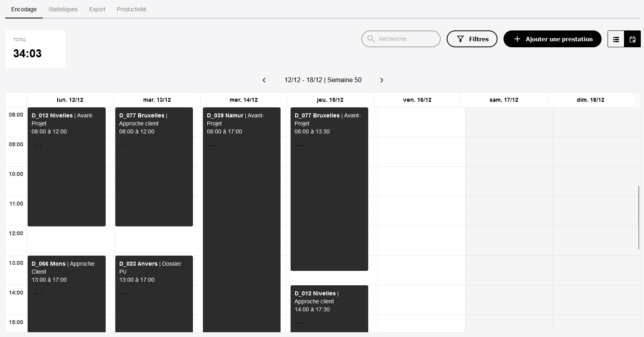
Task: Click the 08:00 time label
Action: [16, 115]
